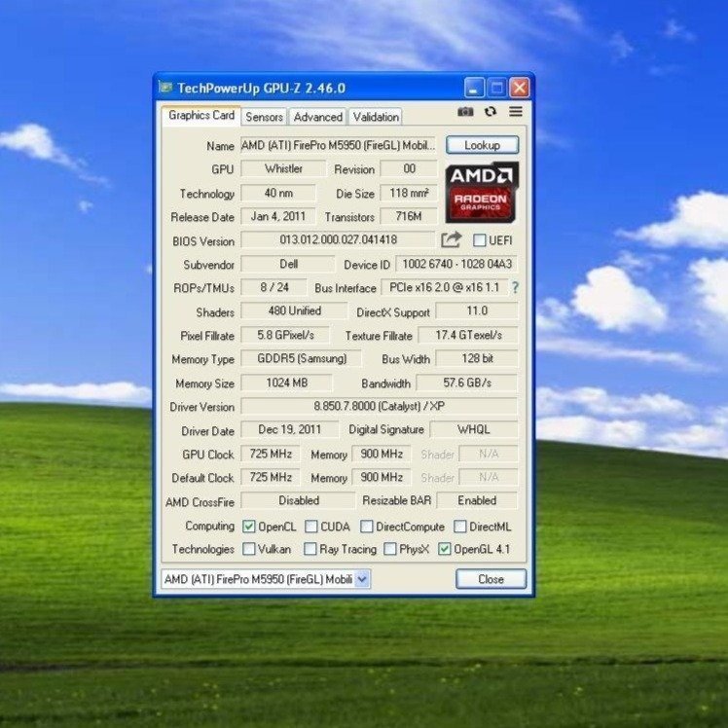Click the BIOS export arrow icon

(451, 239)
